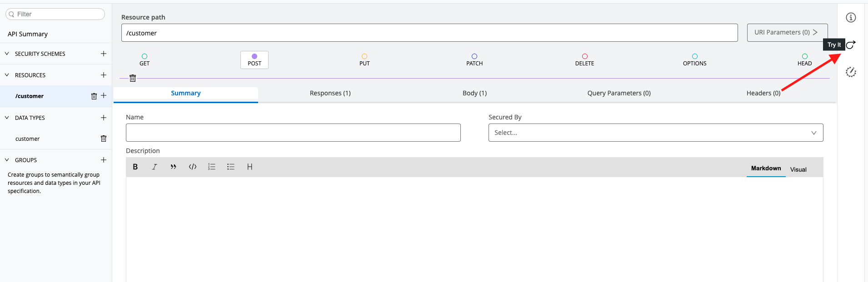Delete the /customer resource with trash icon
Viewport: 868px width, 282px height.
94,96
